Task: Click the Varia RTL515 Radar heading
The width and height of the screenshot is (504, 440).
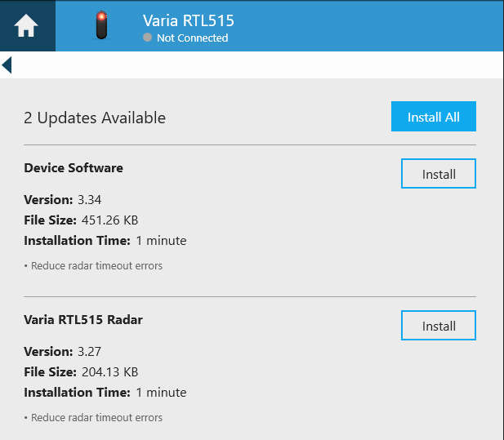Action: click(83, 320)
